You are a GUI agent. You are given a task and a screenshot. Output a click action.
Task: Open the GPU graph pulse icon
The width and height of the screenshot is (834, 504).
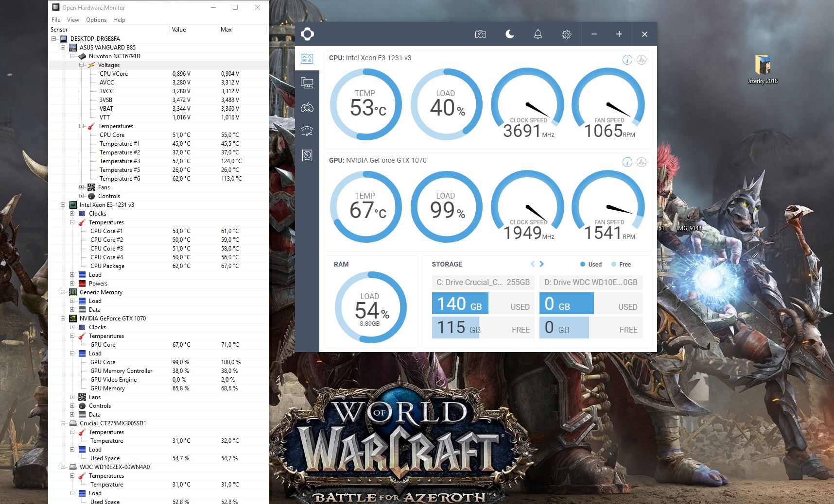coord(642,162)
